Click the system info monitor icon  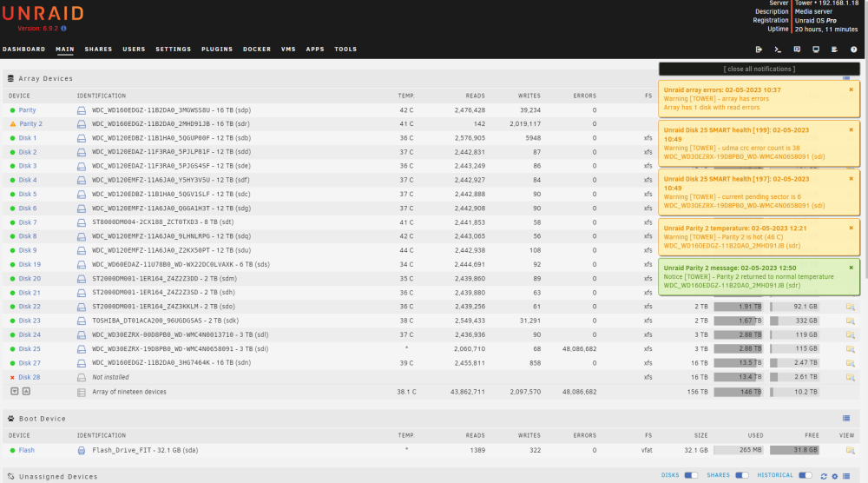pos(816,50)
